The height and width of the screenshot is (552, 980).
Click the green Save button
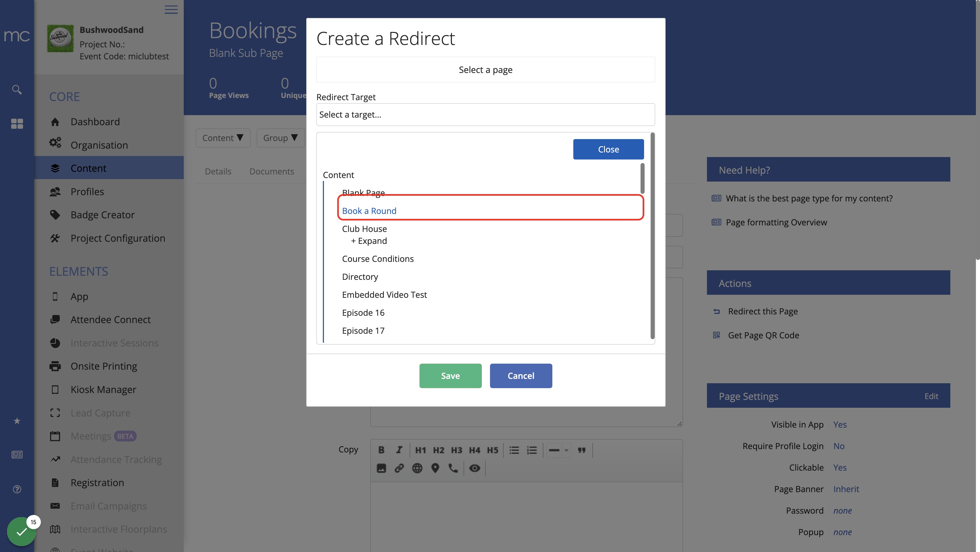pos(451,375)
